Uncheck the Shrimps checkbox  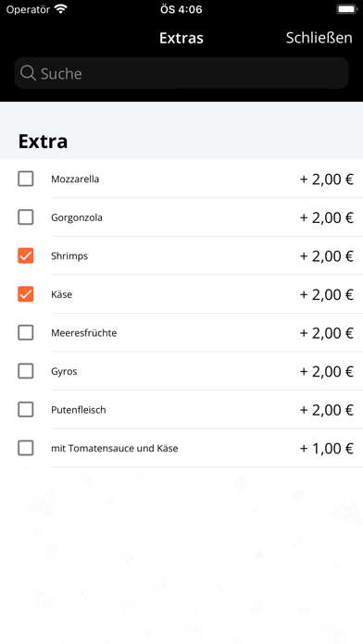point(26,256)
